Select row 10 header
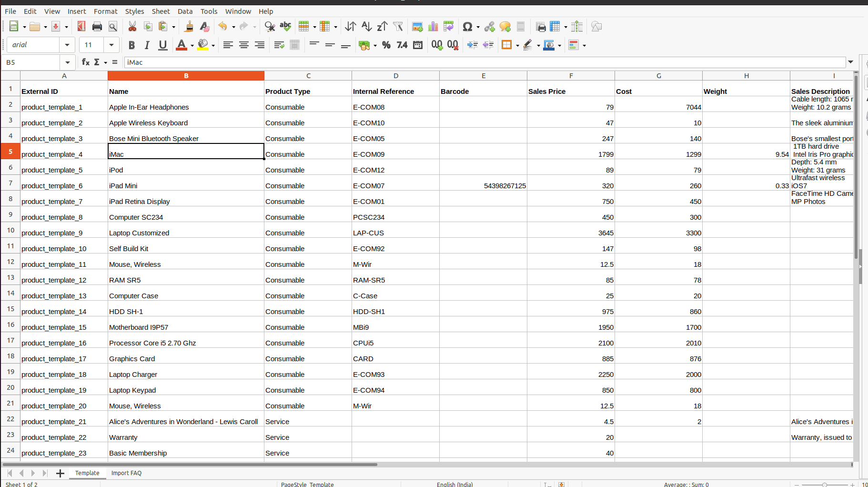Viewport: 868px width, 487px height. 10,230
